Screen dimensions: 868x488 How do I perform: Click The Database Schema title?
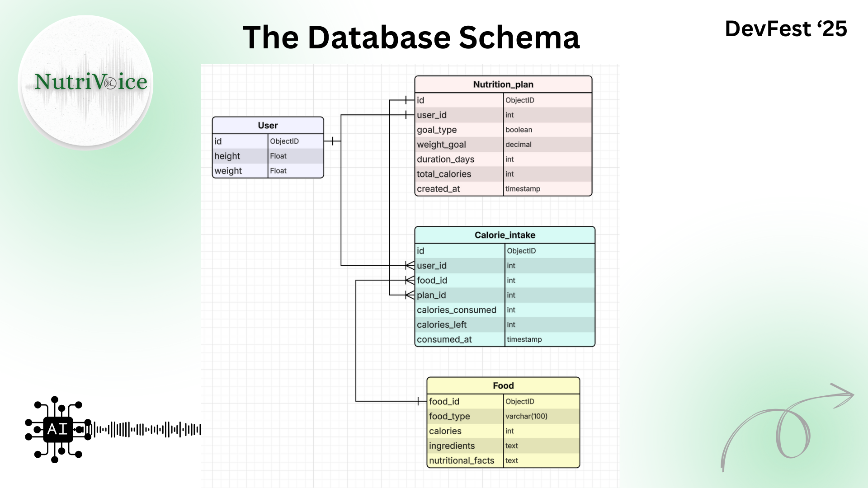click(411, 37)
